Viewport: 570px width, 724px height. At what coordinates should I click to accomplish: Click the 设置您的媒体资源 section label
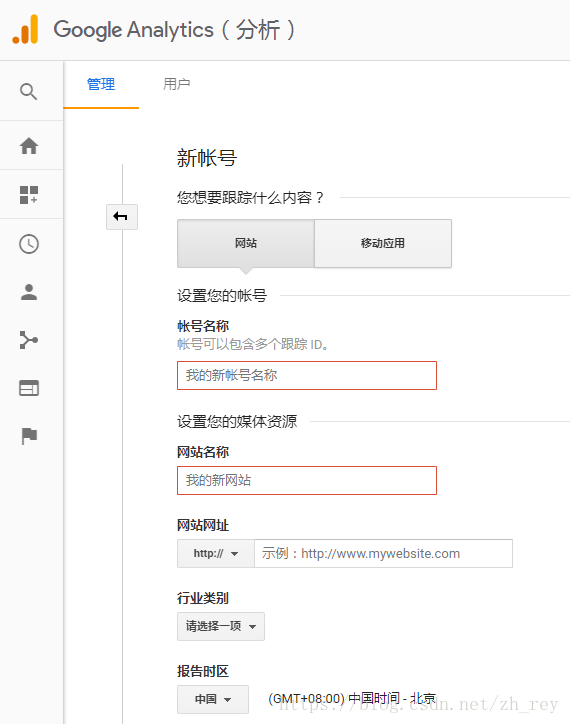237,422
